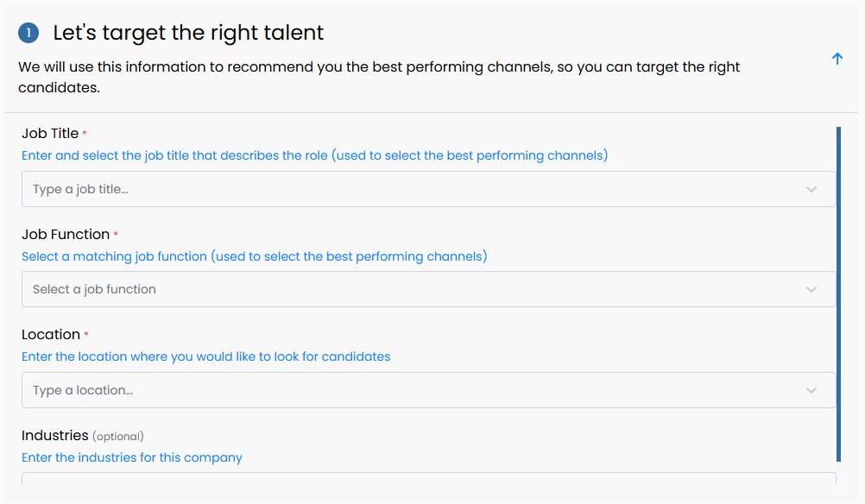Click the blue vertical scrollbar
Screen dimensions: 865x504
click(x=838, y=294)
